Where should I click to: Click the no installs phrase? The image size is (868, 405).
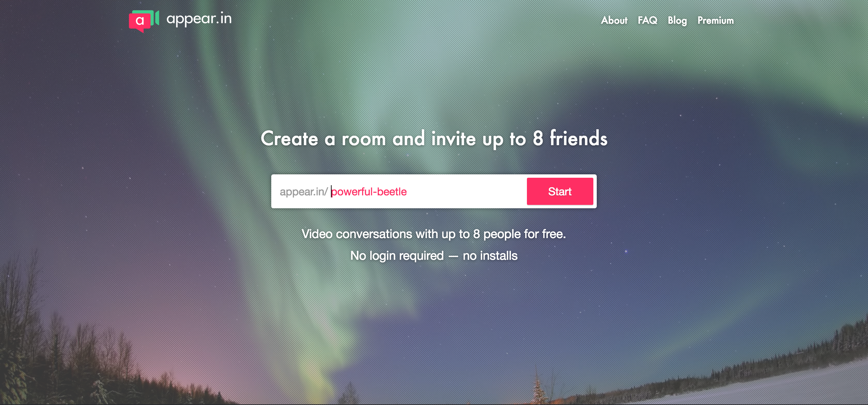[490, 256]
